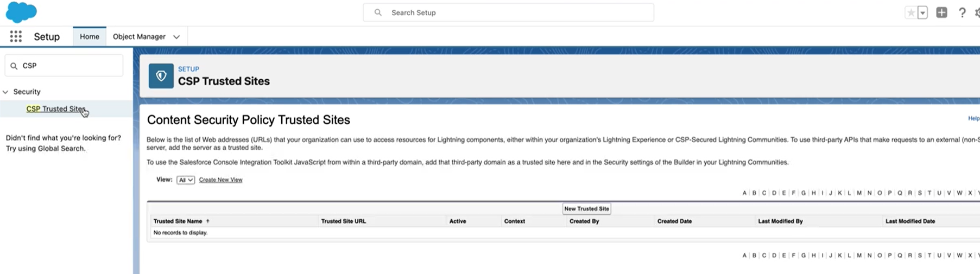
Task: Open the favorites list dropdown arrow
Action: tap(922, 13)
